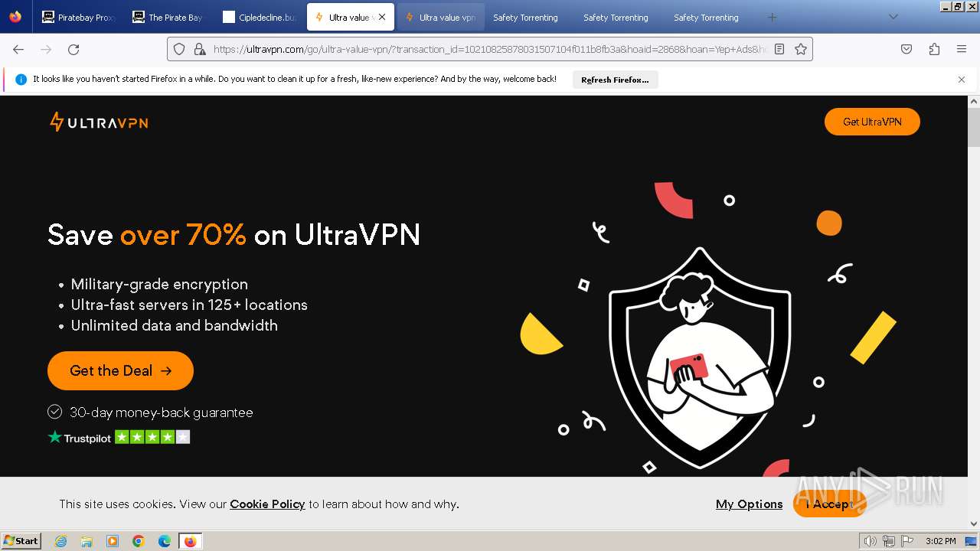Image resolution: width=980 pixels, height=551 pixels.
Task: Launch Microsoft Edge from the taskbar
Action: [x=165, y=541]
